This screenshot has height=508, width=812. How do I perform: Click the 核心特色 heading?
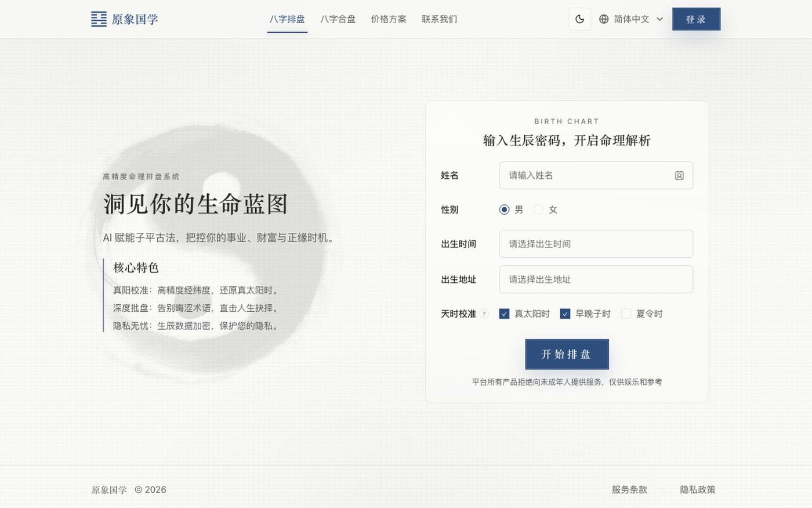pos(136,268)
